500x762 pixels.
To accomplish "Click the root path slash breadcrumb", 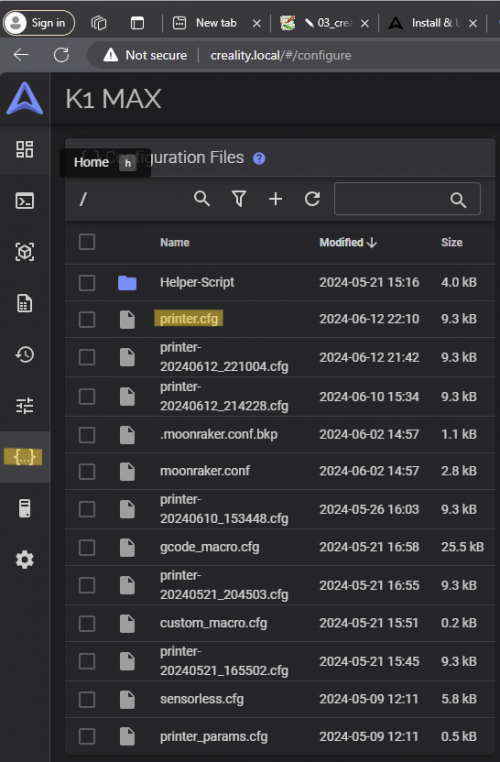I will (83, 199).
